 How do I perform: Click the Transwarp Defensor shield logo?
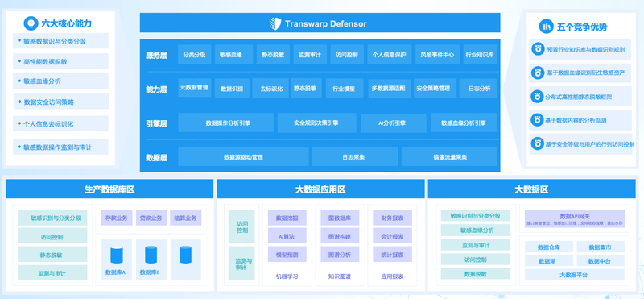pyautogui.click(x=275, y=23)
